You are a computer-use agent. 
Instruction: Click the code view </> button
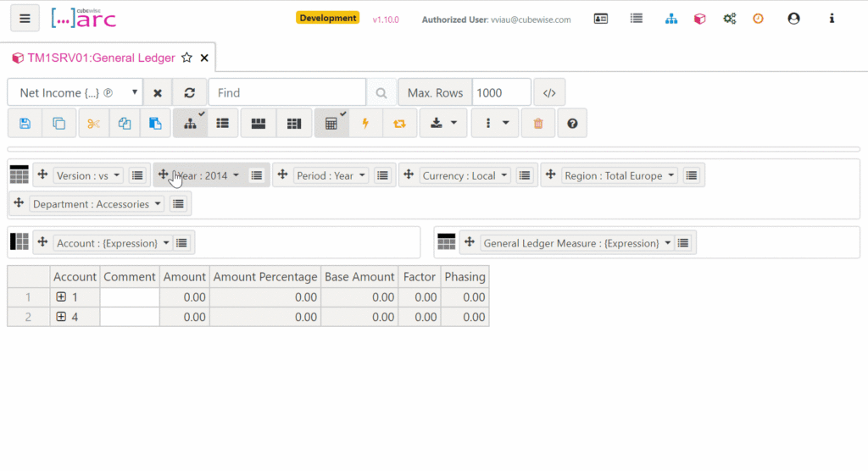(549, 93)
